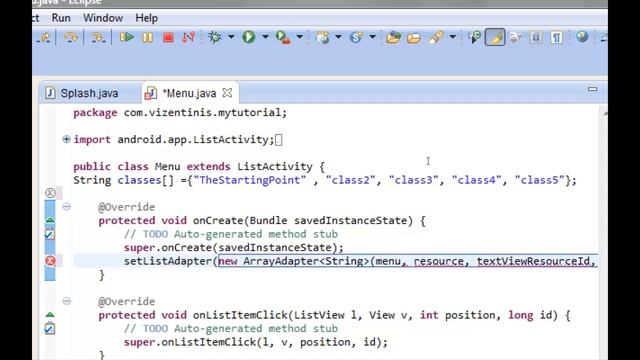This screenshot has width=640, height=360.
Task: Click the New Java Package icon
Action: (322, 38)
